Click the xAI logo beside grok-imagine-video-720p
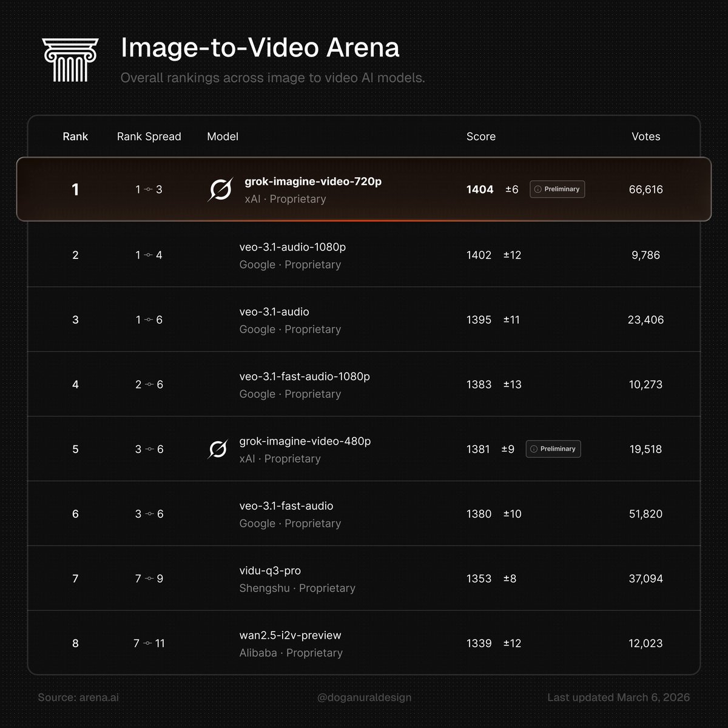 220,190
